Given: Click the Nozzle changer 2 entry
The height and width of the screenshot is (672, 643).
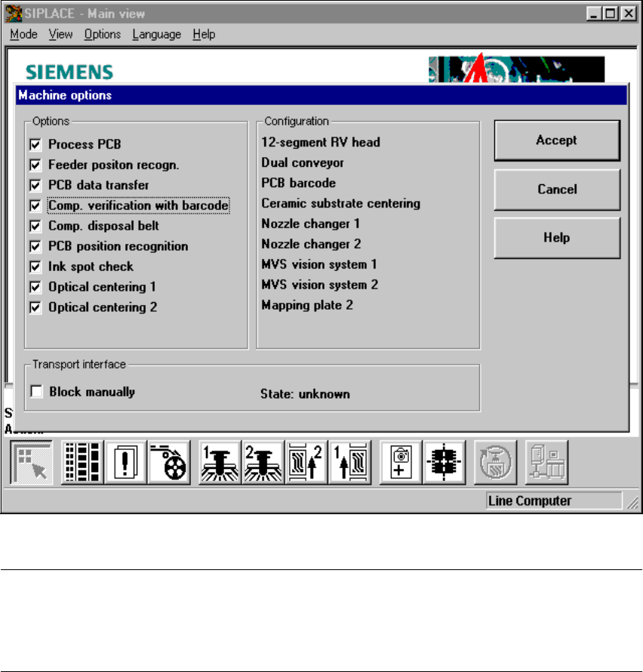Looking at the screenshot, I should click(x=311, y=245).
